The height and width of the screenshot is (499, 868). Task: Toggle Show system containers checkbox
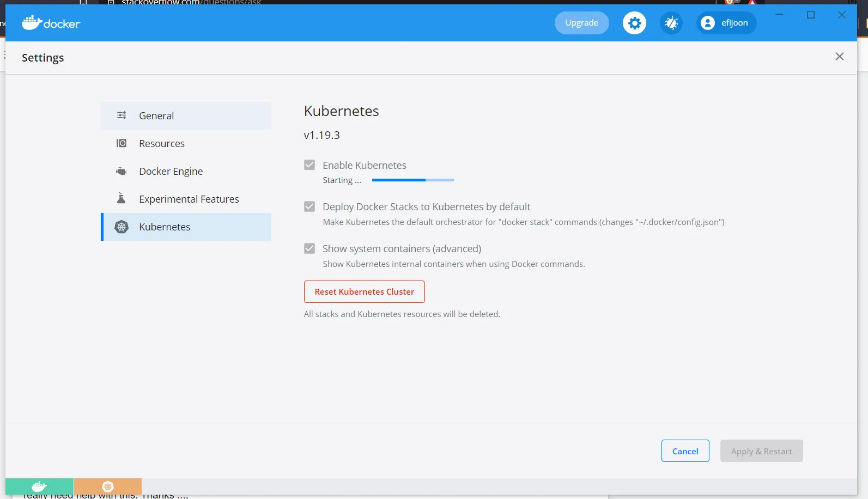pyautogui.click(x=309, y=248)
